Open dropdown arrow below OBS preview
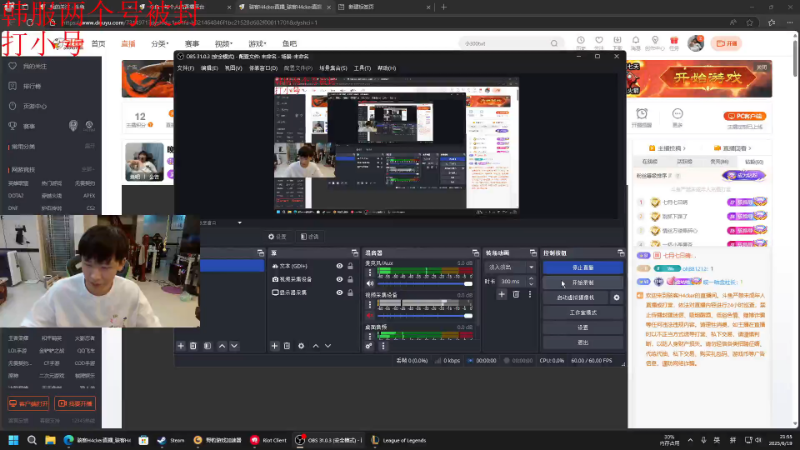 click(239, 222)
